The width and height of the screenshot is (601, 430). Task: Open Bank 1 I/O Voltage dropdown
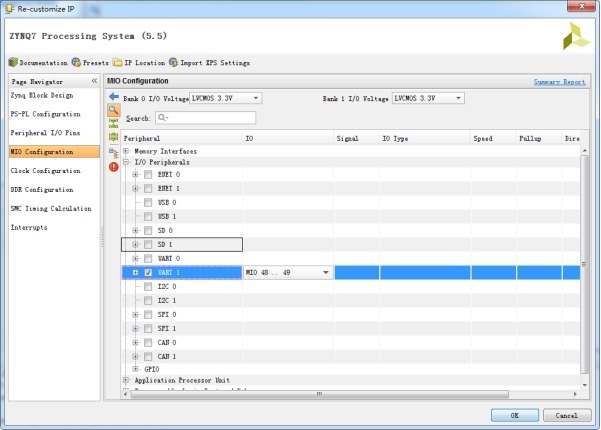click(x=428, y=98)
